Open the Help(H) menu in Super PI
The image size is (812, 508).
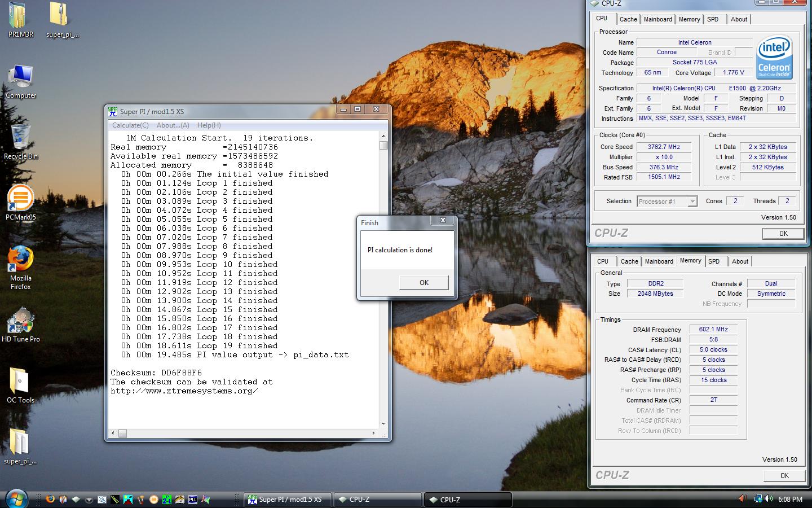[x=209, y=125]
